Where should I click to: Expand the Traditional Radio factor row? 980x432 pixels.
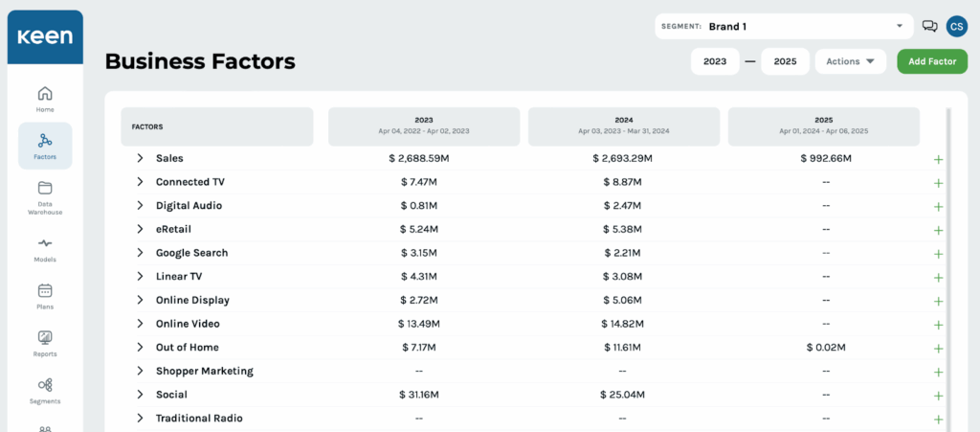[x=140, y=419]
